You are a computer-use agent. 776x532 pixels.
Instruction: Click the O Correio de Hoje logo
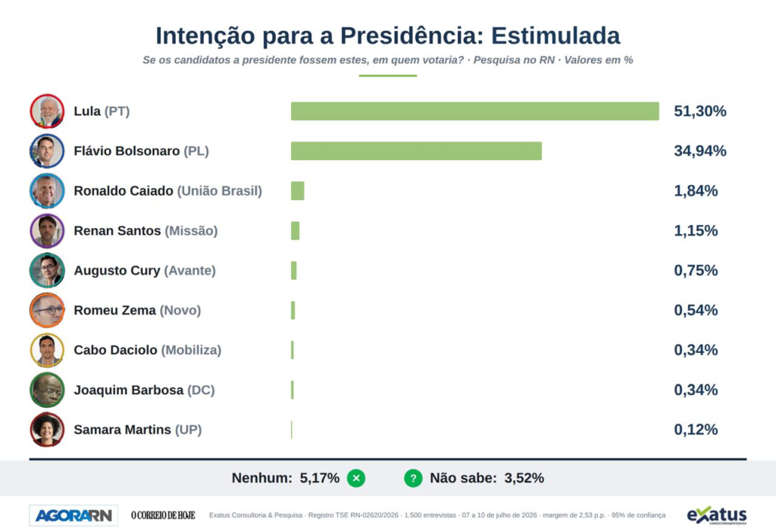(164, 515)
